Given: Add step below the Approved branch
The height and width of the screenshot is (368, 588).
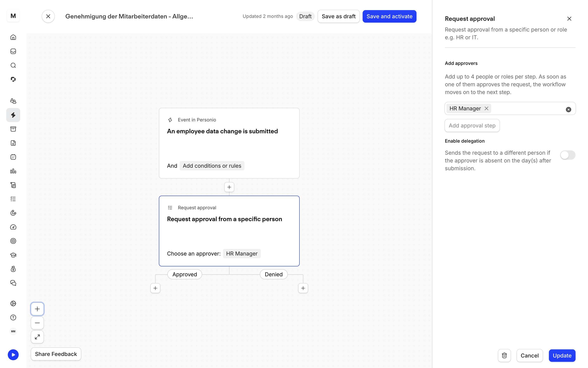Looking at the screenshot, I should tap(155, 288).
